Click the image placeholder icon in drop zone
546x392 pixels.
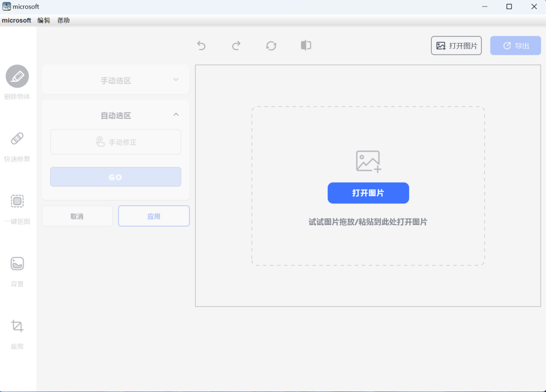[368, 161]
